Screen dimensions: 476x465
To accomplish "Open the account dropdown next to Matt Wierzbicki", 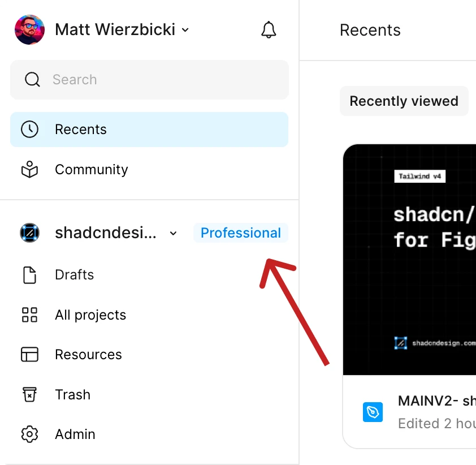I will point(185,30).
